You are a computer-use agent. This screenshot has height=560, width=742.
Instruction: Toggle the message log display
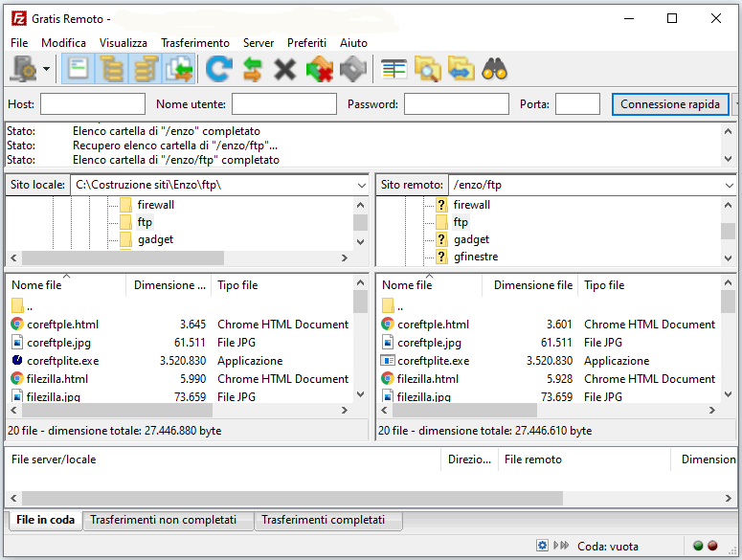(79, 69)
